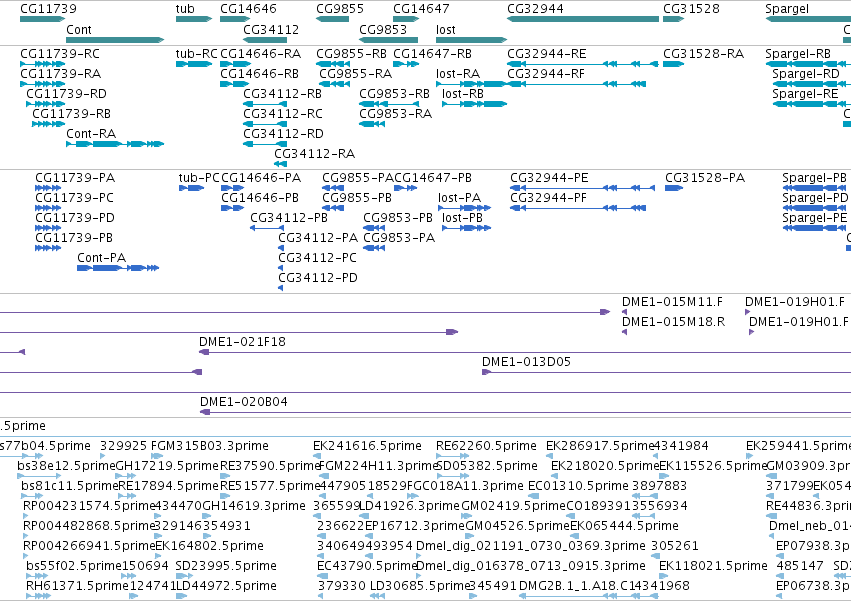
Task: Click transcript CG14646-RB label
Action: [x=259, y=74]
